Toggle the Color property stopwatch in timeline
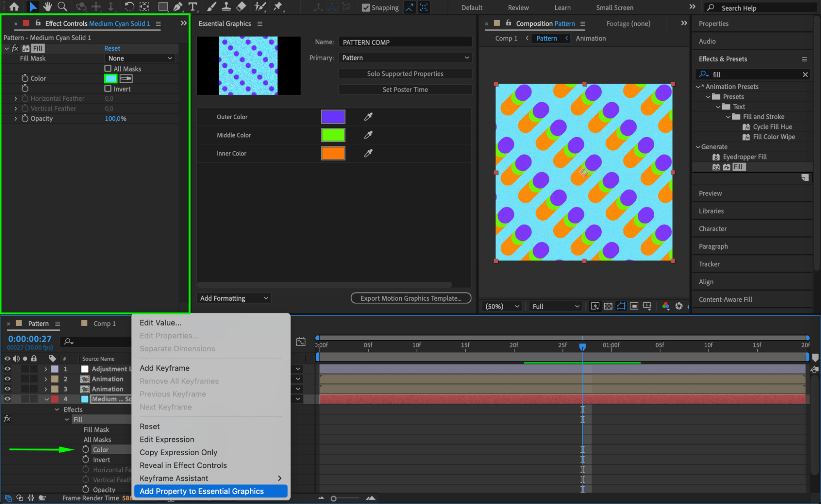 (86, 449)
